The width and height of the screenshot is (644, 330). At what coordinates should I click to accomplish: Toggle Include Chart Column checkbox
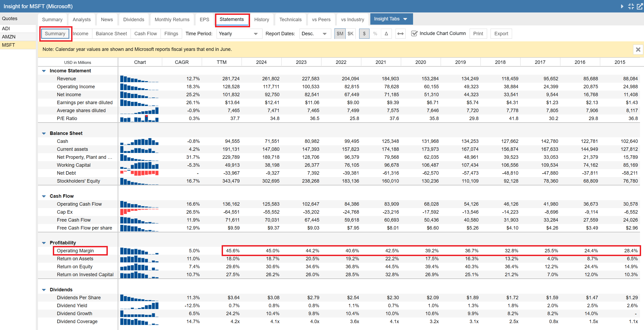point(414,34)
